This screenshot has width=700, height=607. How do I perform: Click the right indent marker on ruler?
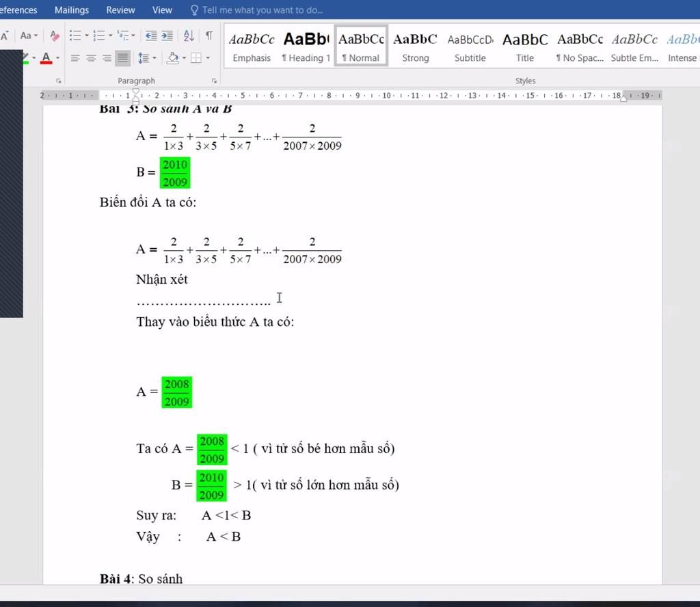(x=623, y=98)
